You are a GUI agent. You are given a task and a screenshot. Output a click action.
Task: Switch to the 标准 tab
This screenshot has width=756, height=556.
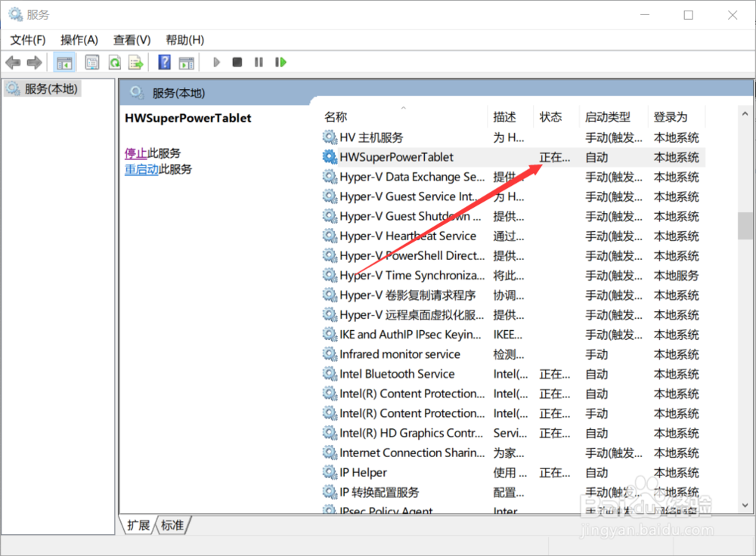tap(172, 525)
